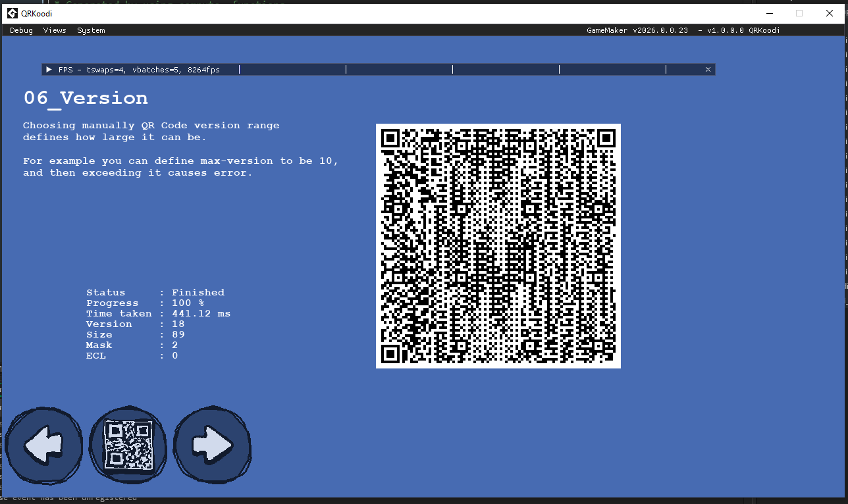Click the QRKoodi app icon in title bar
The width and height of the screenshot is (848, 504).
pos(13,13)
